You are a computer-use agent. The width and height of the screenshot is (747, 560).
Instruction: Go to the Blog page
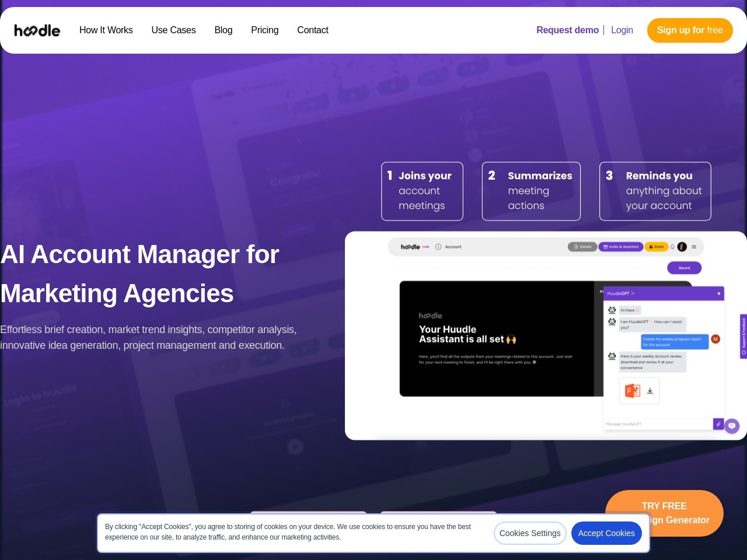point(223,30)
